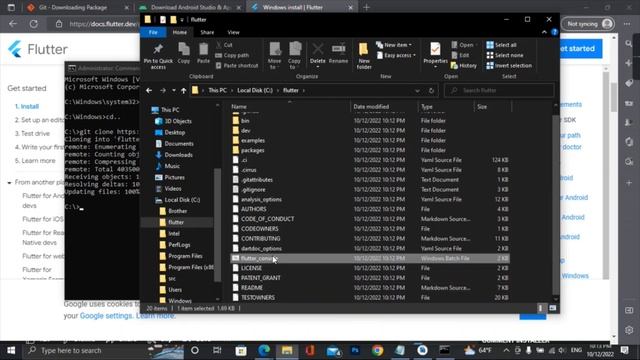Open Easy access dropdown

click(396, 55)
